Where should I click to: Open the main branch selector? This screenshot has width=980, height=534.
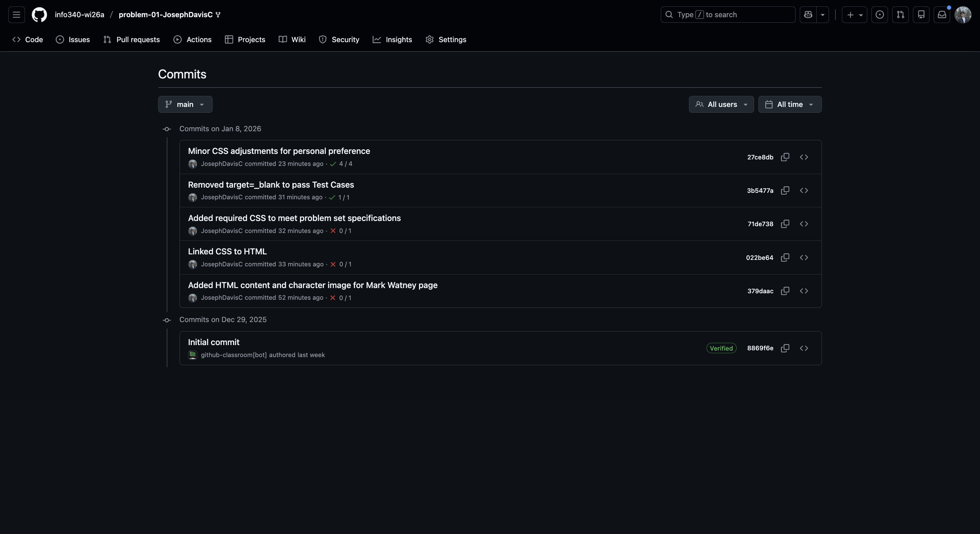[x=185, y=104]
